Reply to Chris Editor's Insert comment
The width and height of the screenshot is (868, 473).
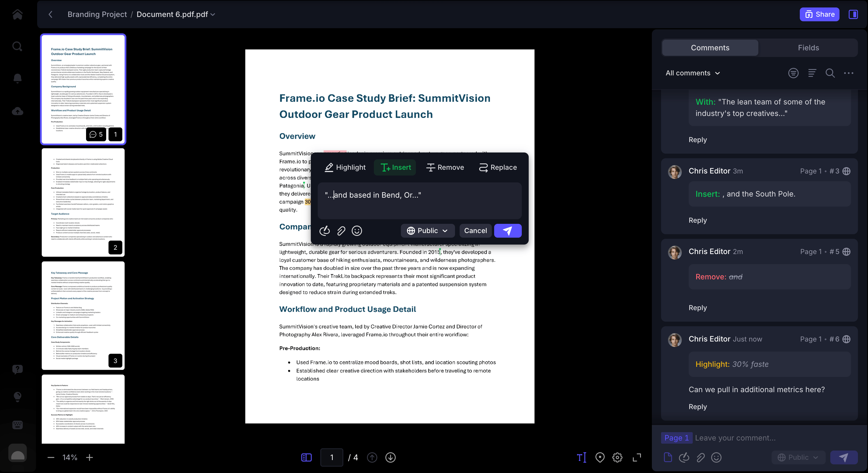pos(698,220)
